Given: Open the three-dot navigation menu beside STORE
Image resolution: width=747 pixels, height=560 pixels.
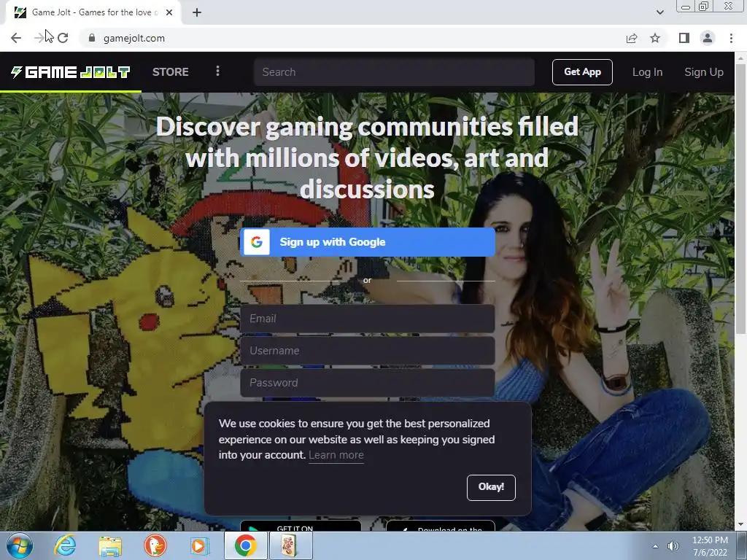Looking at the screenshot, I should click(217, 71).
